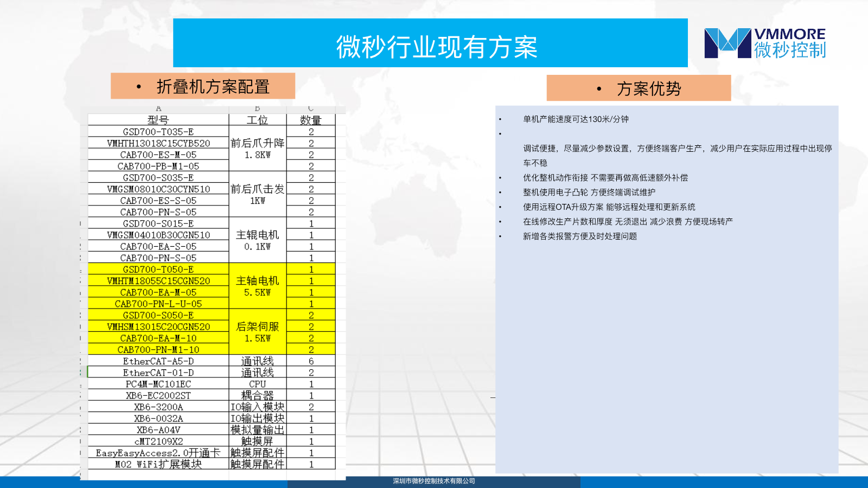Click the VMMORE logo at top right
The width and height of the screenshot is (868, 488).
point(765,43)
